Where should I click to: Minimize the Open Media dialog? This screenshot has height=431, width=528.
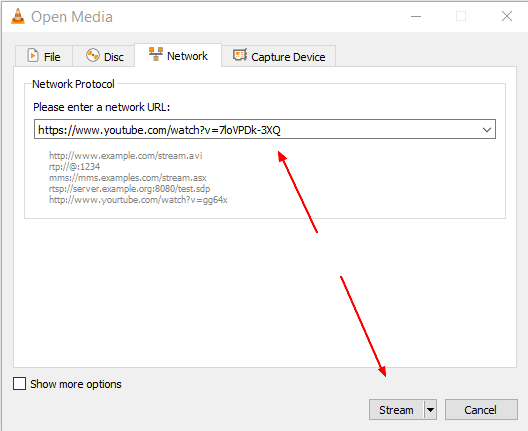tap(416, 16)
